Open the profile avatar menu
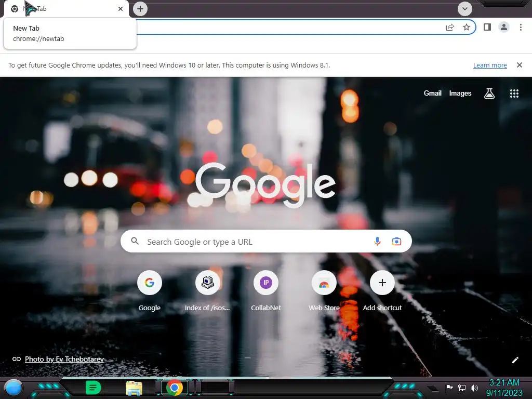532x399 pixels. pyautogui.click(x=504, y=27)
